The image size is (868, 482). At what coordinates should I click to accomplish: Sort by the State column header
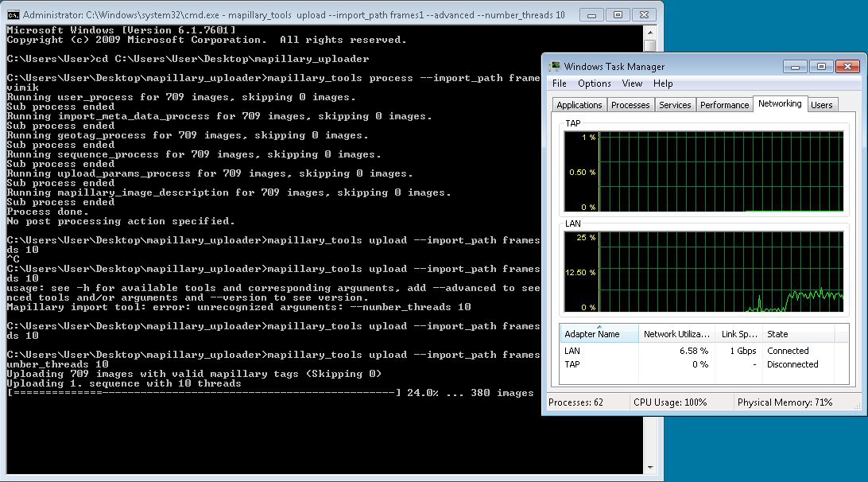point(798,334)
